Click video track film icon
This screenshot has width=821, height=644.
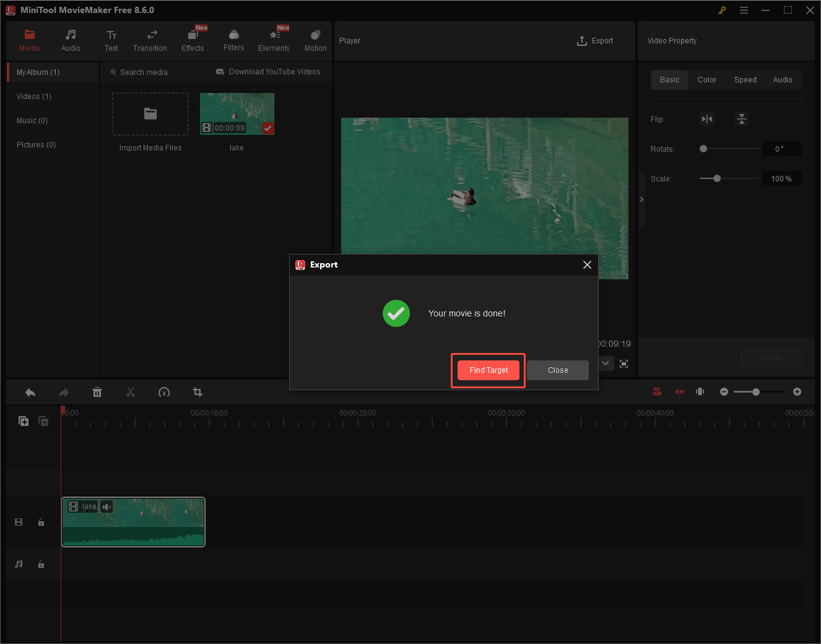pyautogui.click(x=19, y=523)
